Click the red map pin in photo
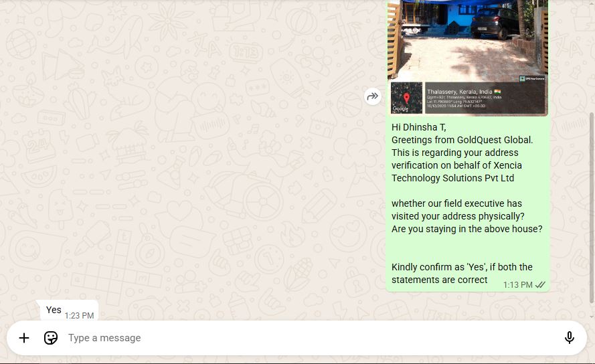Screen dimensions: 595x364 [x=406, y=98]
